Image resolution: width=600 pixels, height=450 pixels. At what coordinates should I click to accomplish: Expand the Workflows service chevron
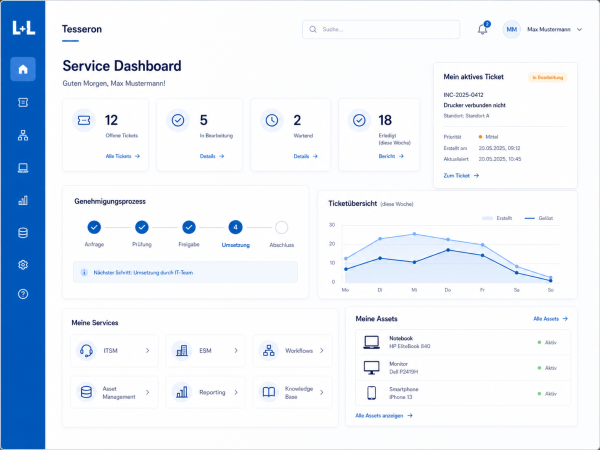322,351
